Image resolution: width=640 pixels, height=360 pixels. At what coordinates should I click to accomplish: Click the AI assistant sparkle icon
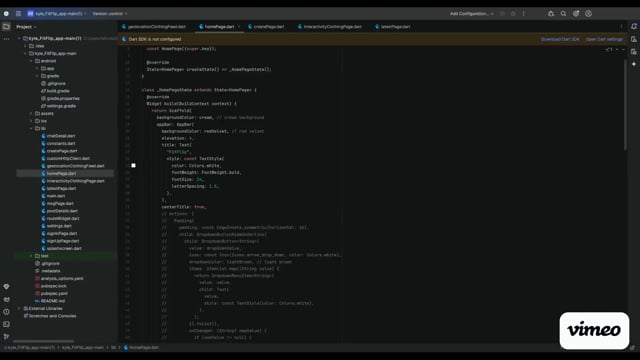(634, 64)
